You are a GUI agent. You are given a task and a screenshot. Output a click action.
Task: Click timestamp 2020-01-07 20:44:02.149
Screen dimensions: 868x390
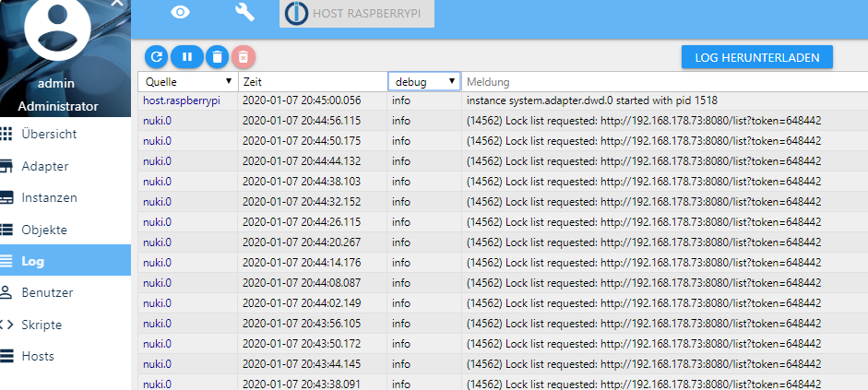pyautogui.click(x=302, y=303)
